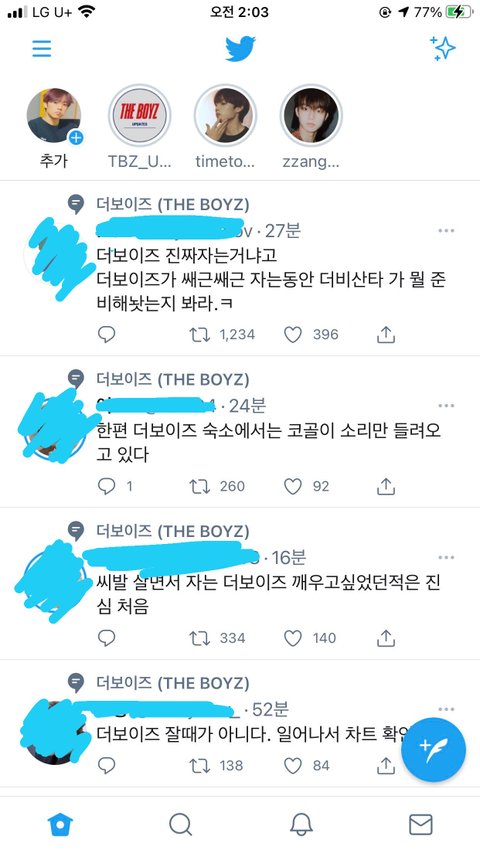The image size is (480, 853).
Task: Open Direct Messages envelope tab
Action: click(421, 825)
